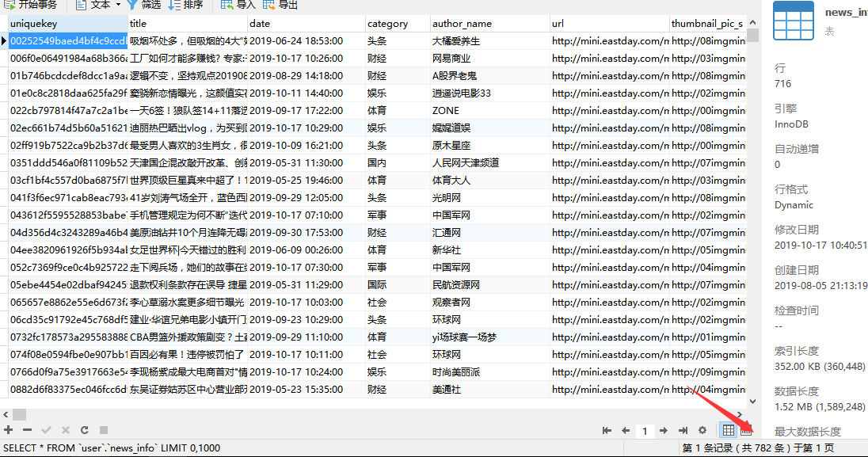Screen dimensions: 868x457
Task: Select category cell 国际
Action: coord(398,284)
